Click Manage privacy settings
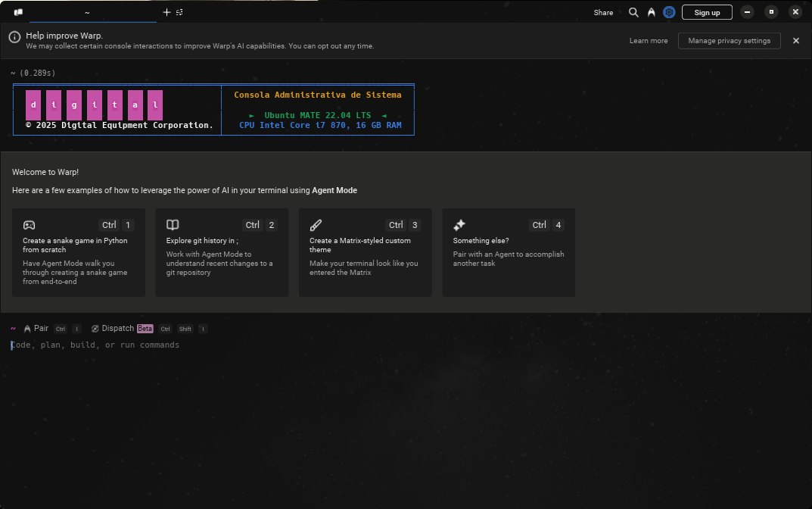This screenshot has width=812, height=509. pos(730,40)
